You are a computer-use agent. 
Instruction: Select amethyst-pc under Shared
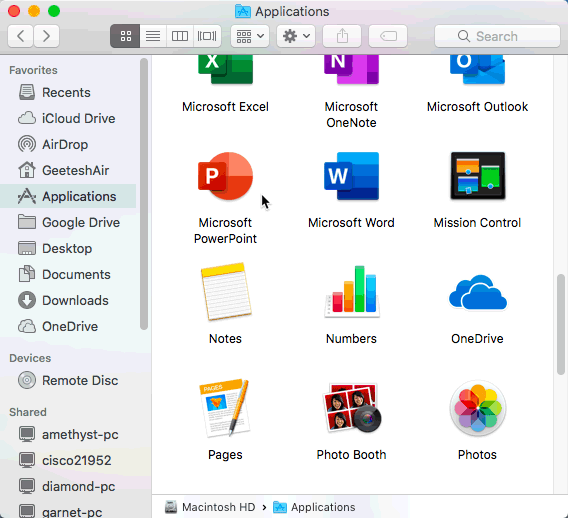pyautogui.click(x=68, y=434)
